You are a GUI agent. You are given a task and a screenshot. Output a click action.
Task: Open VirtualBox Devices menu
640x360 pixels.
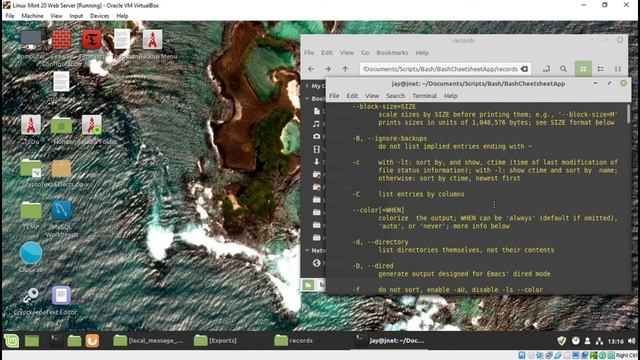tap(100, 16)
